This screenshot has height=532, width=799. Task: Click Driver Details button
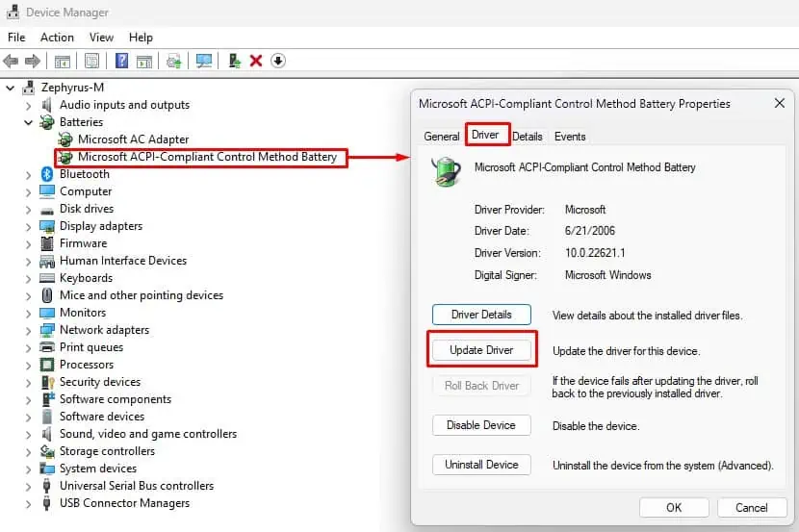(x=481, y=315)
